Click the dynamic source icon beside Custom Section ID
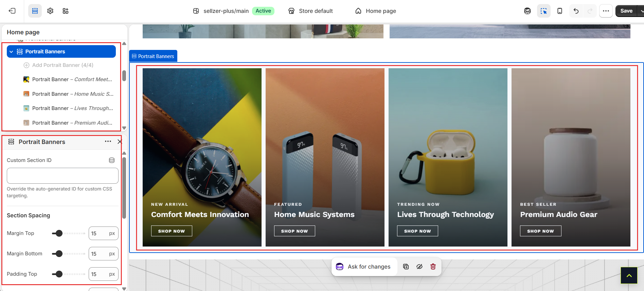 point(112,160)
